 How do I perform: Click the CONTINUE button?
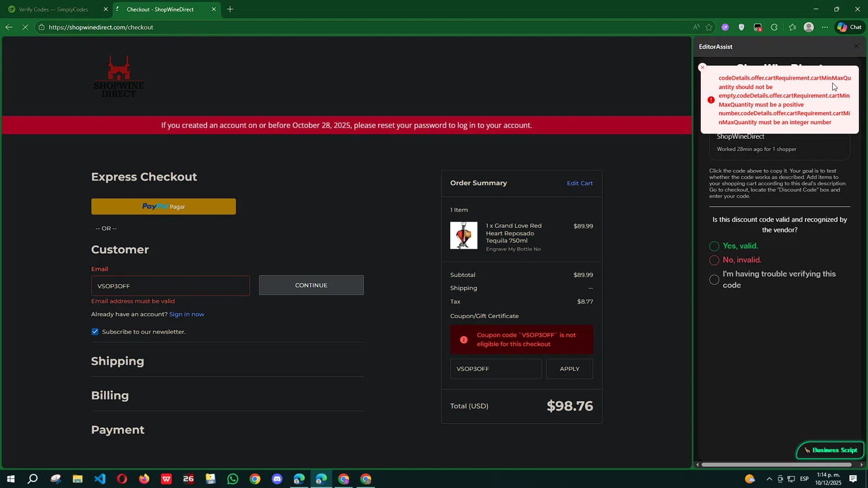coord(311,285)
